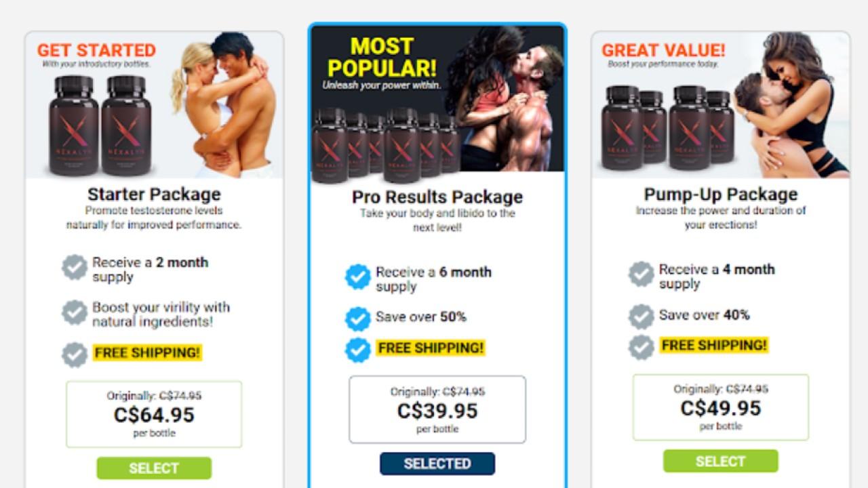This screenshot has width=868, height=488.
Task: Click blue checkmark beside 6 month supply
Action: pyautogui.click(x=358, y=277)
